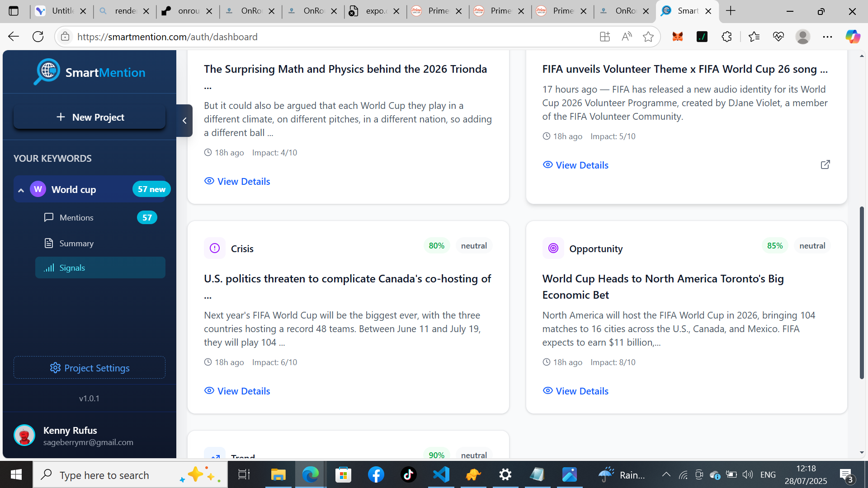Show hidden system tray icons
This screenshot has height=488, width=868.
666,474
